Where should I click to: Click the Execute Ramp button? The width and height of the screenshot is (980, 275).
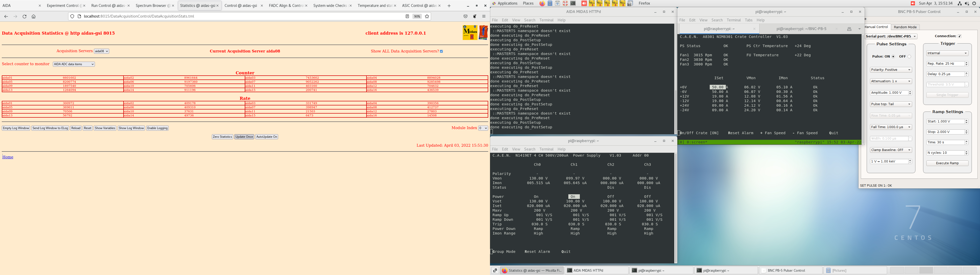point(947,163)
